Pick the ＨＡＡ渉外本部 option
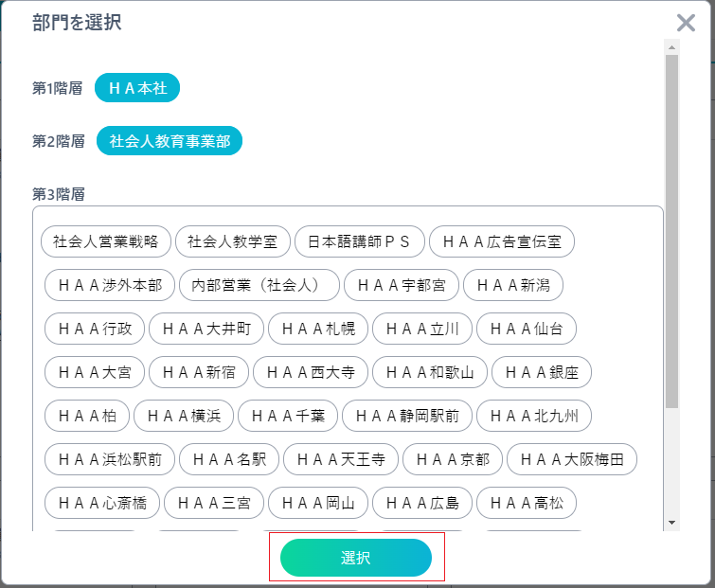Image resolution: width=715 pixels, height=588 pixels. (x=110, y=285)
